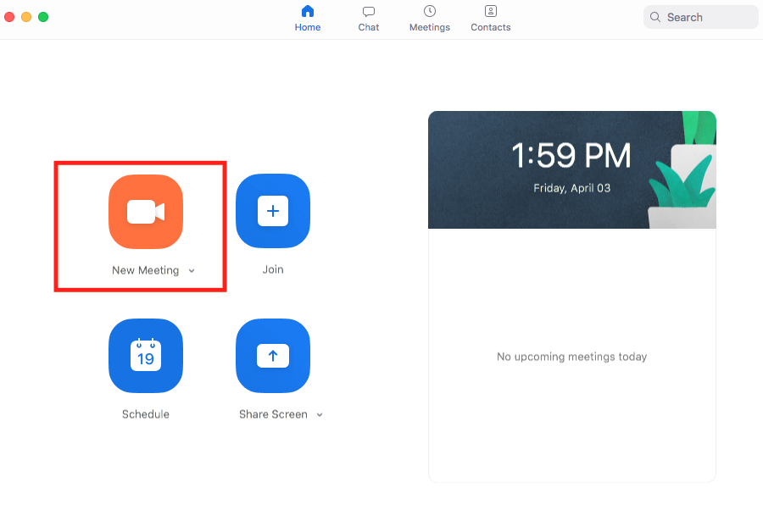Viewport: 763px width, 532px height.
Task: Select the Join meeting icon
Action: (x=272, y=211)
